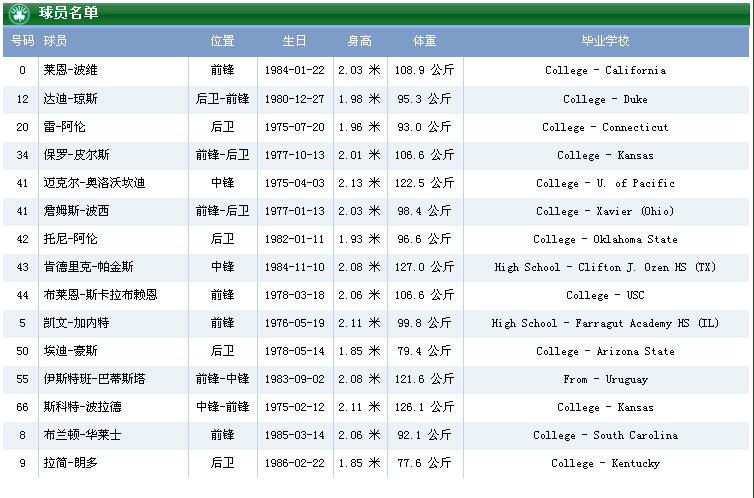Click school College - Kentucky
This screenshot has width=754, height=498.
[605, 463]
